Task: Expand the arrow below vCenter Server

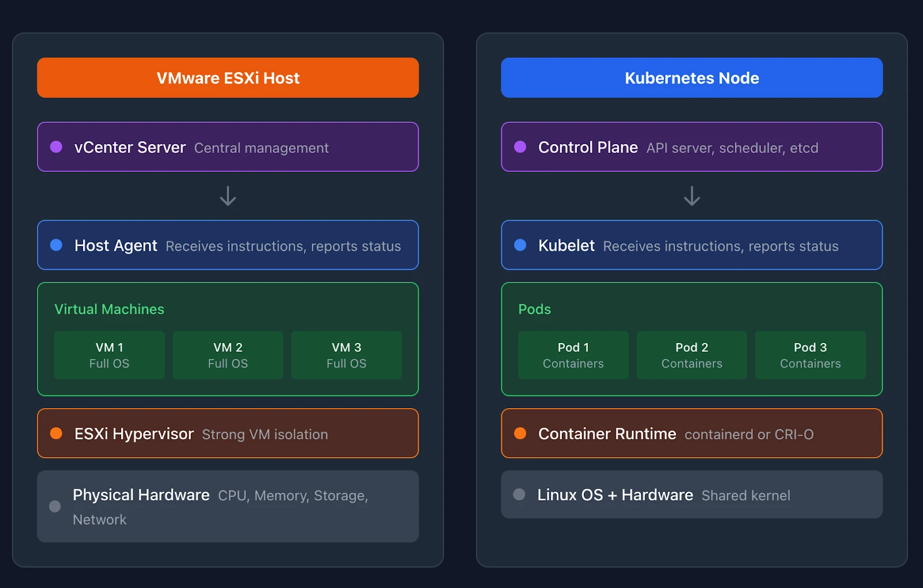Action: click(x=228, y=197)
